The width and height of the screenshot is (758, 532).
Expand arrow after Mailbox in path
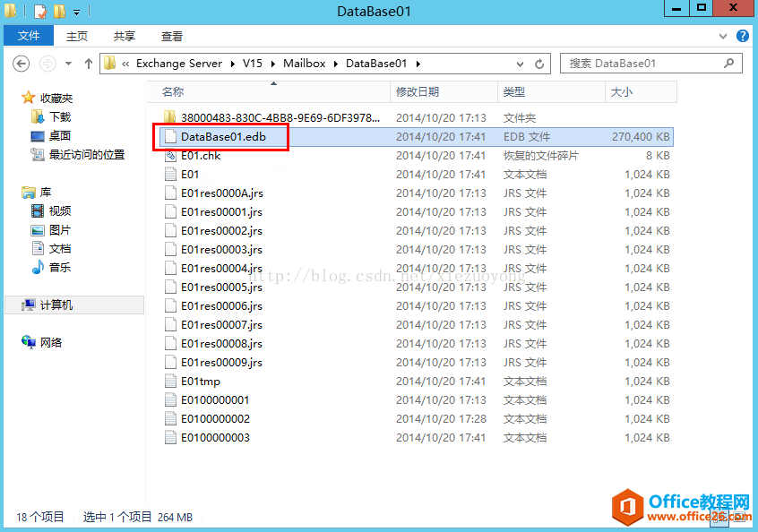(x=336, y=64)
